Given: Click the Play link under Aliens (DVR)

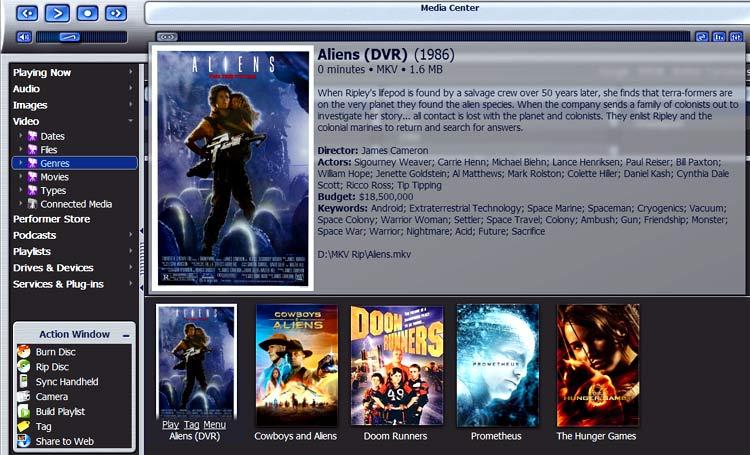Looking at the screenshot, I should pyautogui.click(x=170, y=425).
